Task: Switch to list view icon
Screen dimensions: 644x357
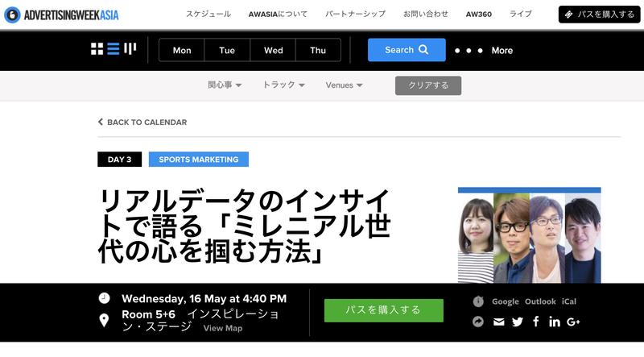Action: pos(114,49)
